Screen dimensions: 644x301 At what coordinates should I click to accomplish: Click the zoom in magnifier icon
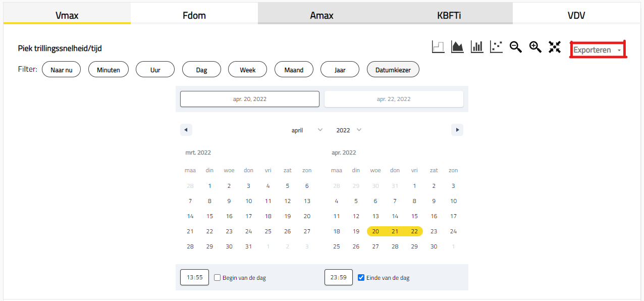click(535, 47)
